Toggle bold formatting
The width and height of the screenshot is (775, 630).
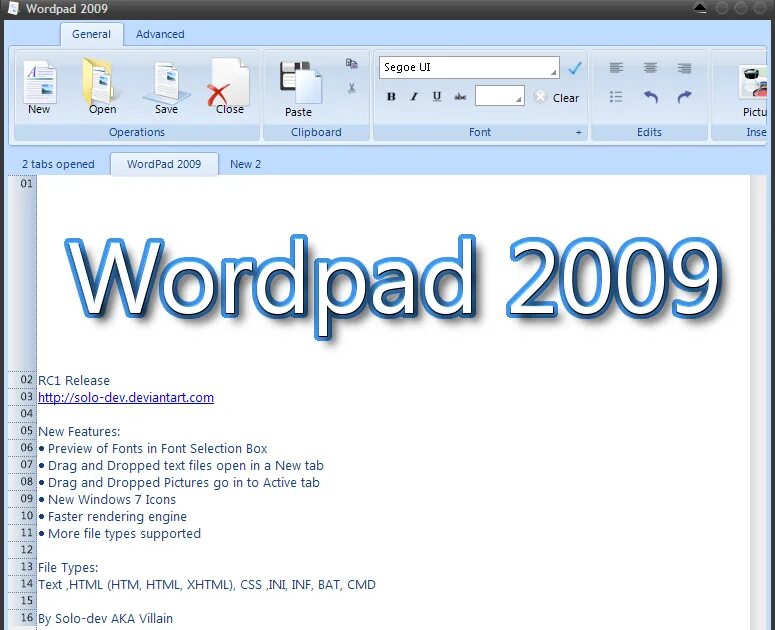[391, 96]
